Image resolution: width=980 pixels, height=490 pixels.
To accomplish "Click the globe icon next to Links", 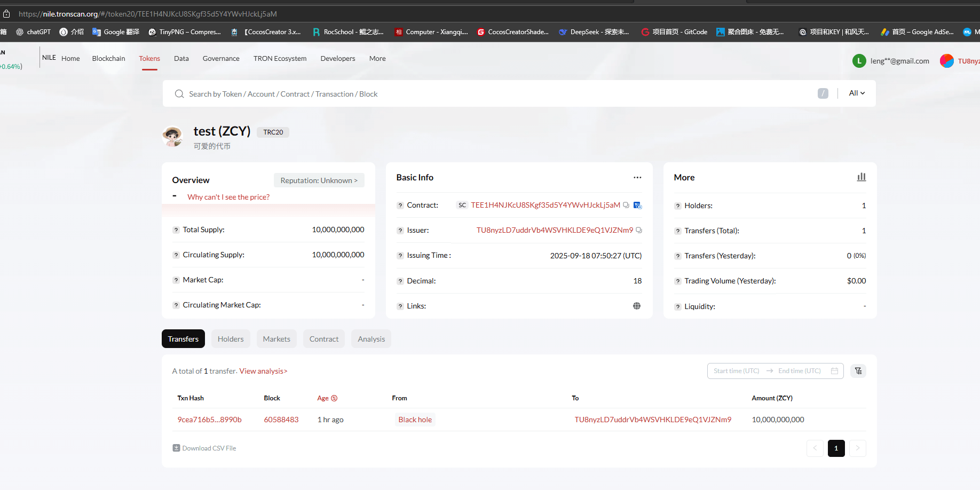I will click(x=637, y=306).
